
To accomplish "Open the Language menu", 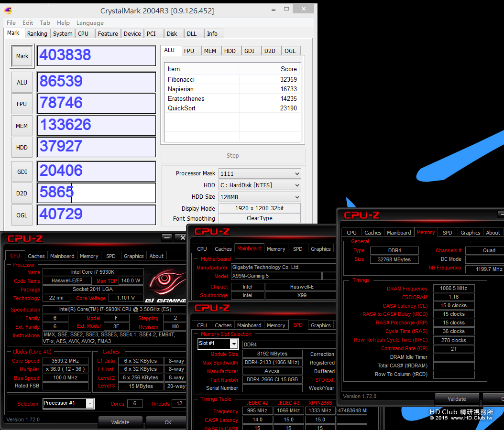I will (90, 22).
